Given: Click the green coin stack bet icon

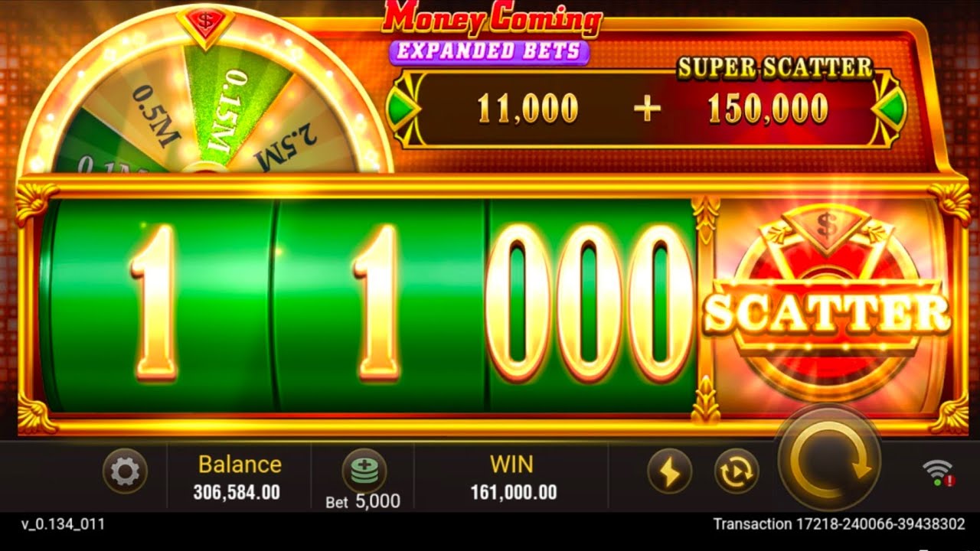Looking at the screenshot, I should coord(364,470).
